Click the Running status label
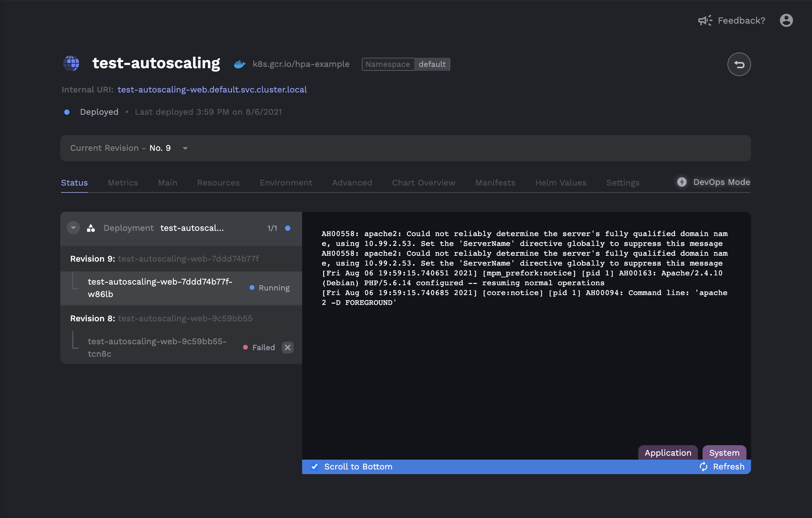This screenshot has width=812, height=518. pyautogui.click(x=274, y=288)
